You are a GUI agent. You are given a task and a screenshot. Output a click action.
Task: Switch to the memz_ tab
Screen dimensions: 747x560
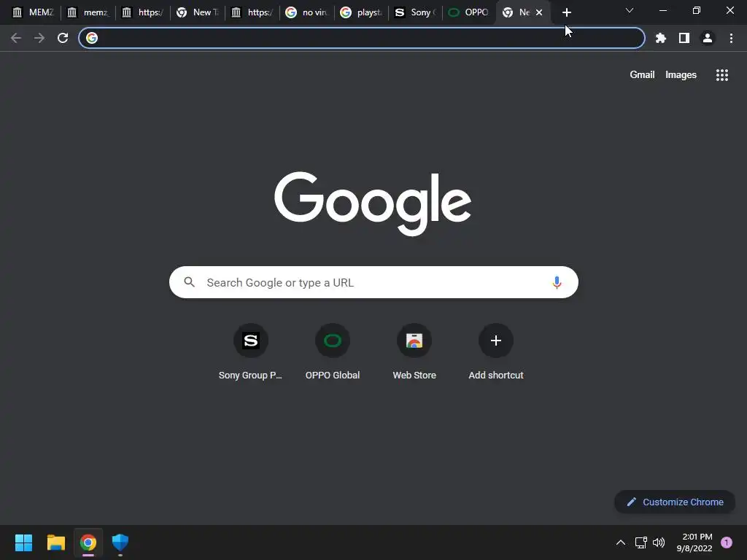[88, 12]
